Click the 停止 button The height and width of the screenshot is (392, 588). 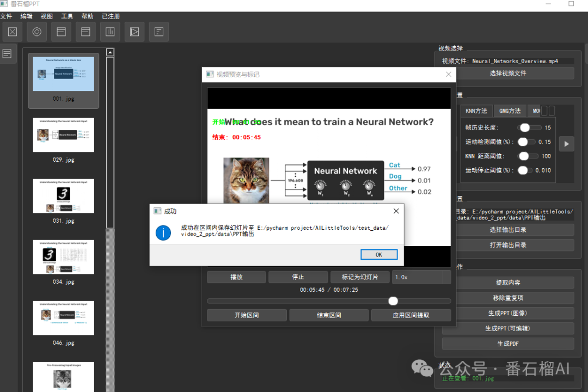pyautogui.click(x=298, y=277)
